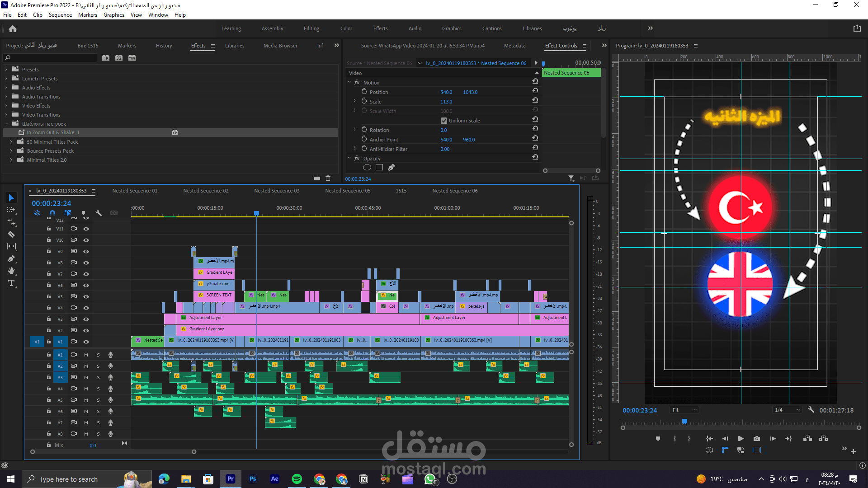The image size is (868, 488).
Task: Select the Type tool
Action: point(11,283)
